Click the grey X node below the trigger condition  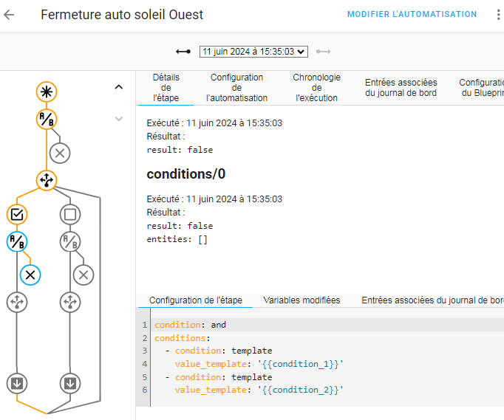pos(60,153)
